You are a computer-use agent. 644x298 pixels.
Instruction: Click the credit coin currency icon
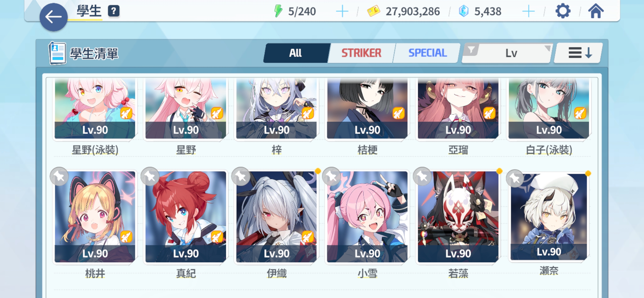tap(374, 11)
